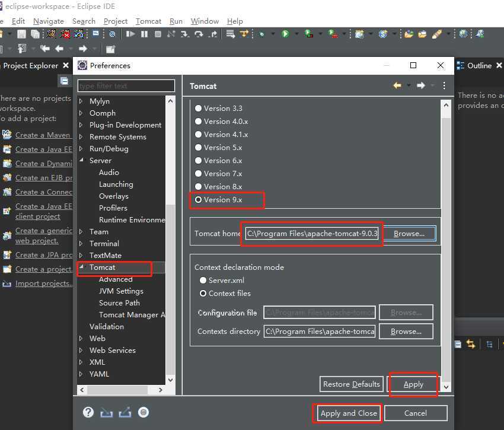Open the Project menu

116,21
